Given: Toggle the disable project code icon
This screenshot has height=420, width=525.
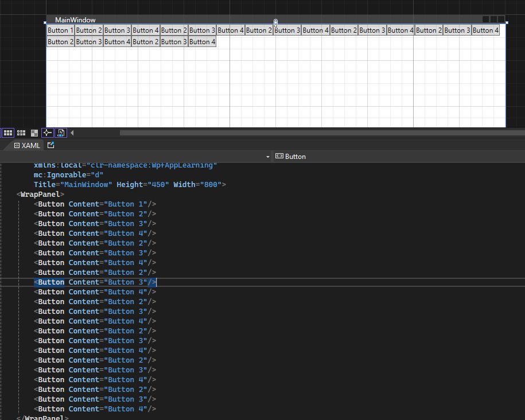Looking at the screenshot, I should click(61, 133).
